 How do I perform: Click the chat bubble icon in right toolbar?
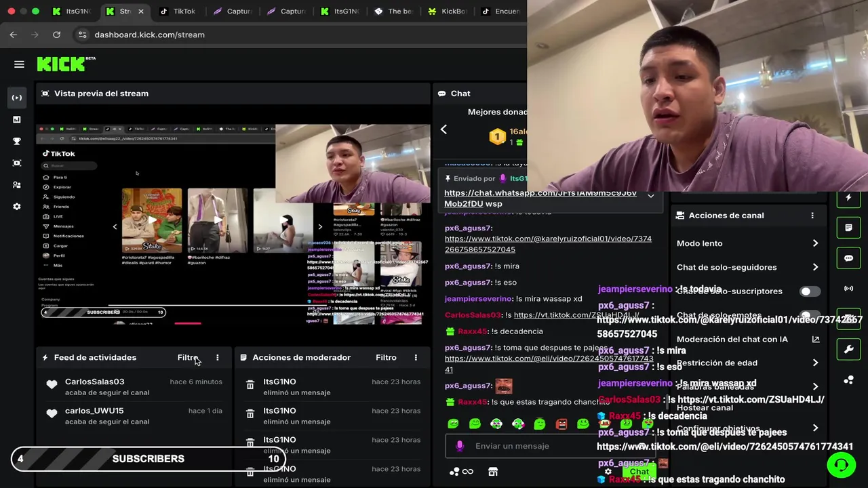(848, 258)
